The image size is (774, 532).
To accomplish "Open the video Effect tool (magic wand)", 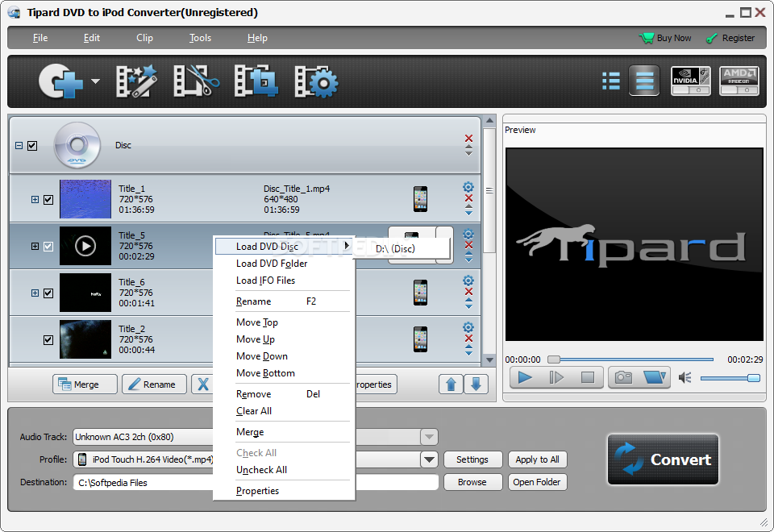I will (x=137, y=81).
